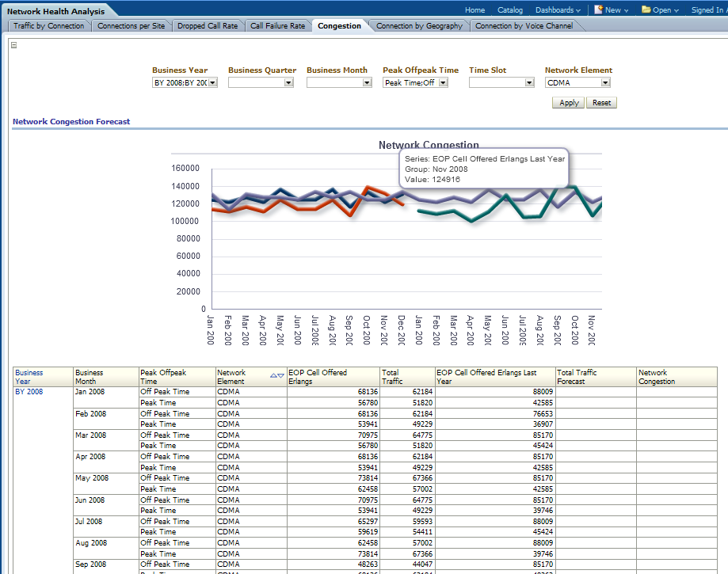
Task: Click the BY 2008 link in table
Action: [x=29, y=392]
